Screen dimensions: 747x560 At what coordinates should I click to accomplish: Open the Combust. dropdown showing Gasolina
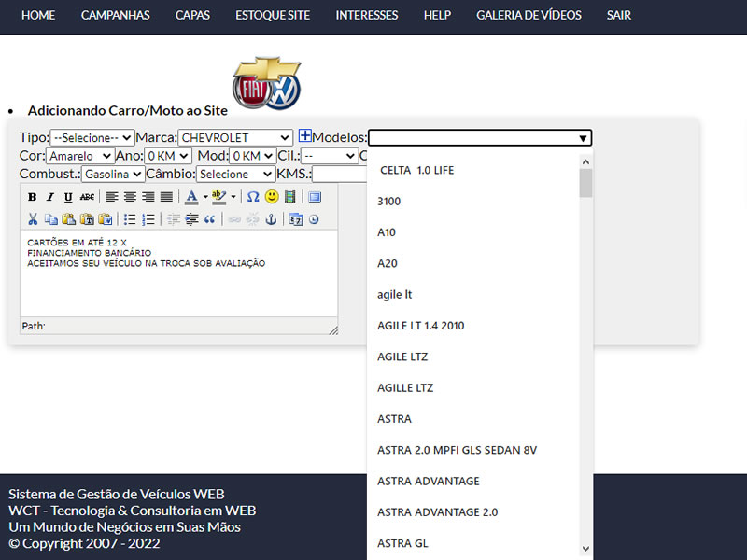pos(113,174)
